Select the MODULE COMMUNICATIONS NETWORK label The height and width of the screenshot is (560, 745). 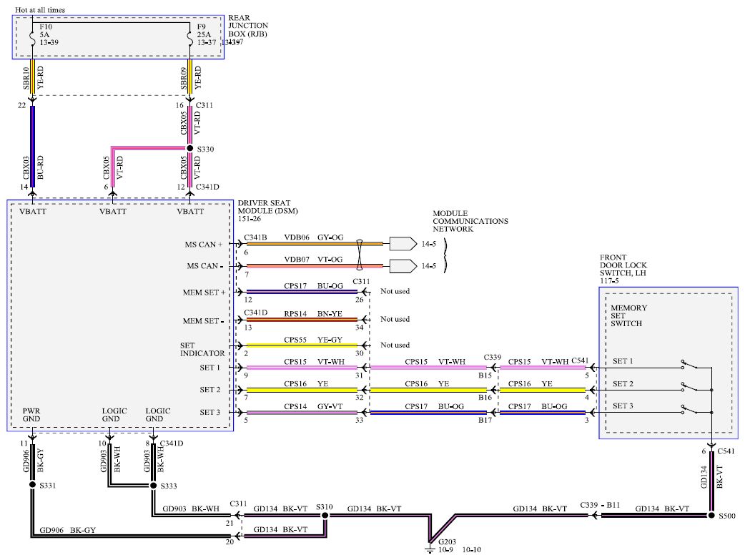click(x=470, y=221)
